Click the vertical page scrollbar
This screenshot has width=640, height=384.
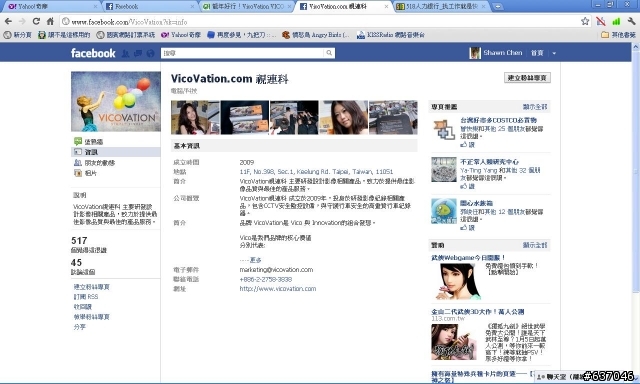(x=636, y=171)
